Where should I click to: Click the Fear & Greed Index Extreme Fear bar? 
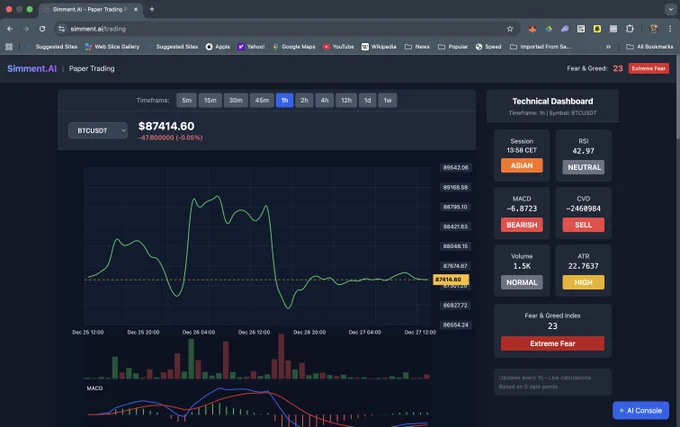coord(552,343)
